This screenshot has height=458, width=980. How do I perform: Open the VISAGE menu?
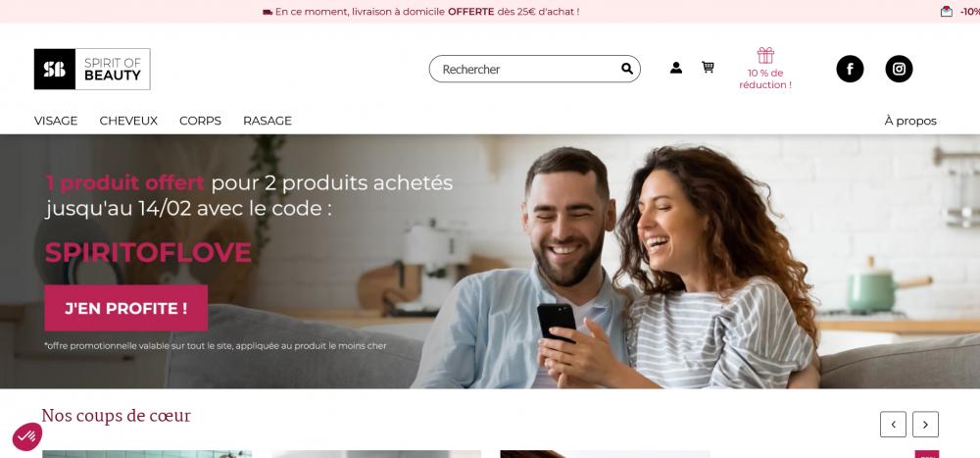[56, 121]
